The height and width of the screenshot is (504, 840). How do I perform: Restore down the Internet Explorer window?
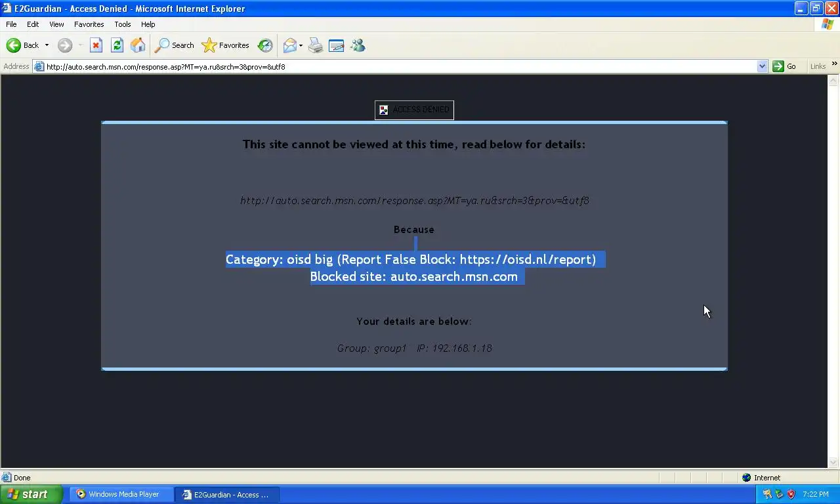tap(816, 9)
